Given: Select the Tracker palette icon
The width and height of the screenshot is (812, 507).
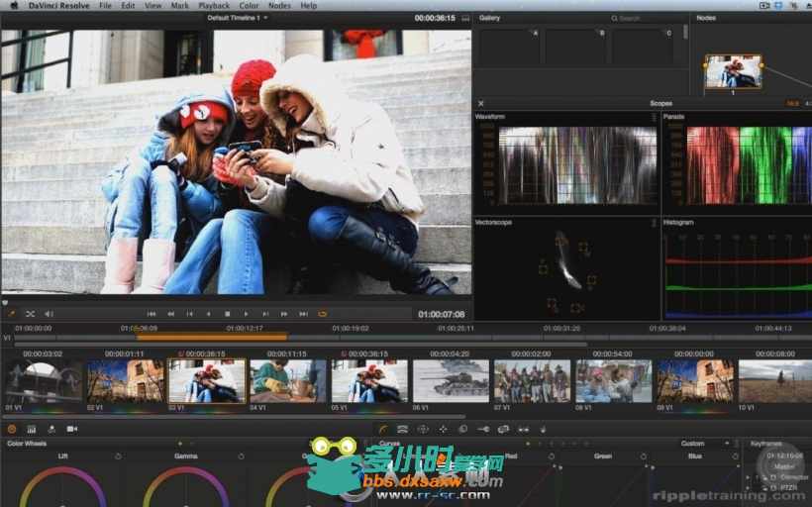Looking at the screenshot, I should pyautogui.click(x=444, y=430).
